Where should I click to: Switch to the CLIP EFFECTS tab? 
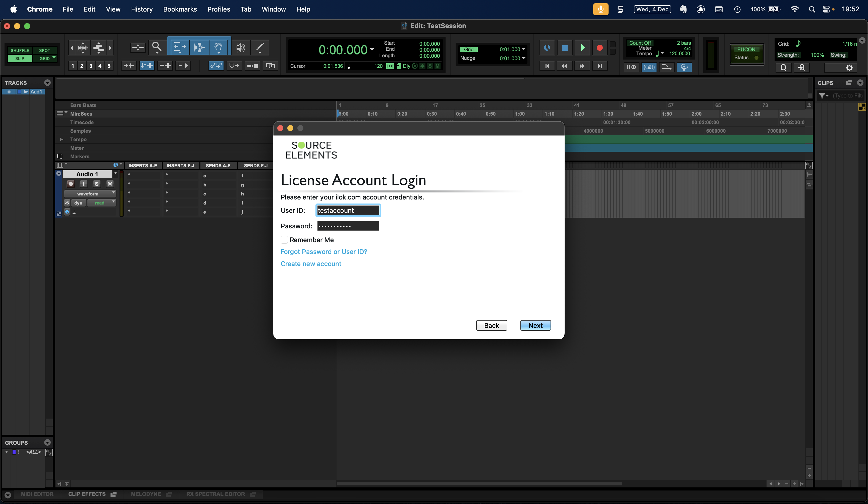(x=87, y=494)
